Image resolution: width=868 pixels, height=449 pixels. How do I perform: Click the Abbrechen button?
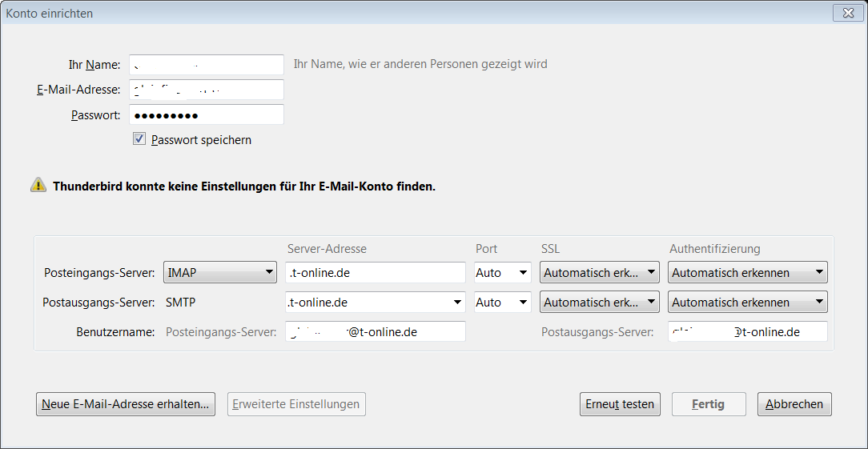794,404
